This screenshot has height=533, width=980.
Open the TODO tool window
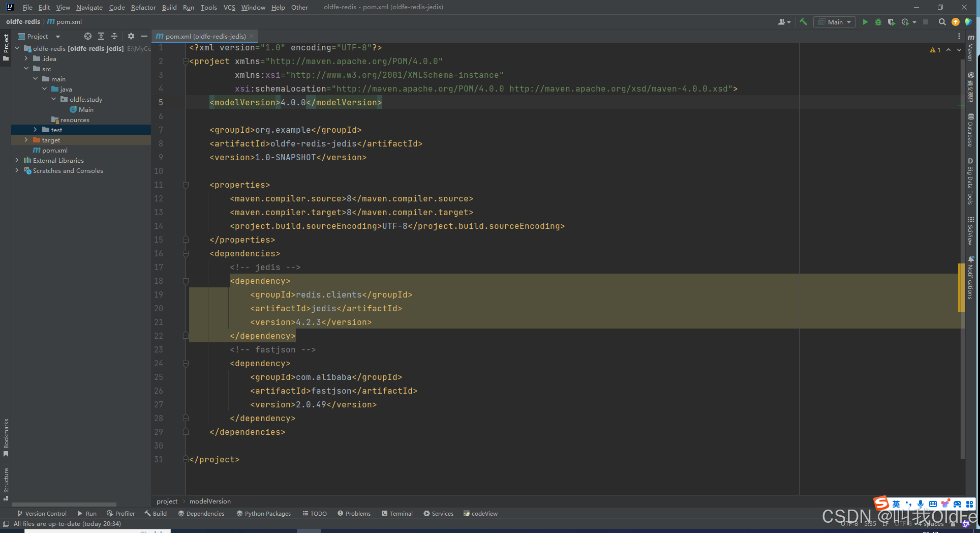pyautogui.click(x=315, y=514)
